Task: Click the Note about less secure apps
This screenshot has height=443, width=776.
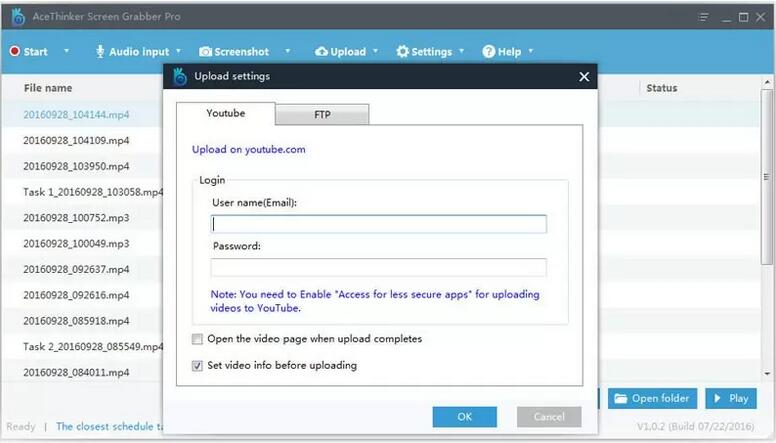Action: (x=375, y=301)
